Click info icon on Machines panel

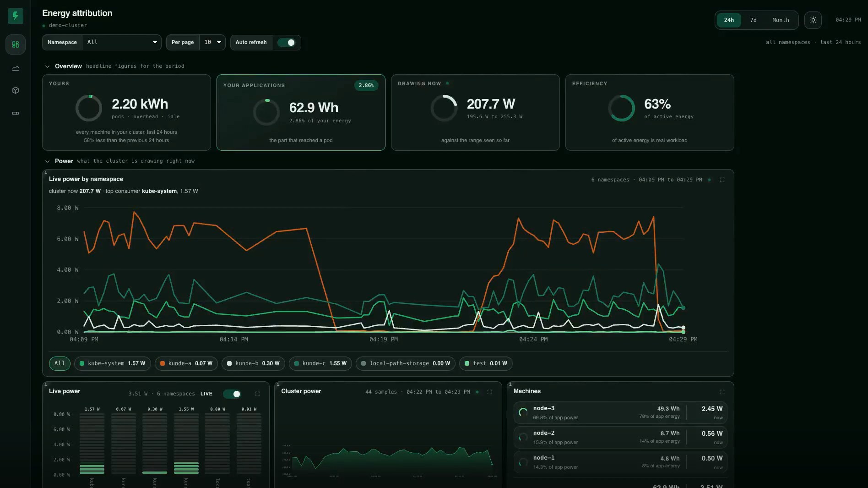510,384
